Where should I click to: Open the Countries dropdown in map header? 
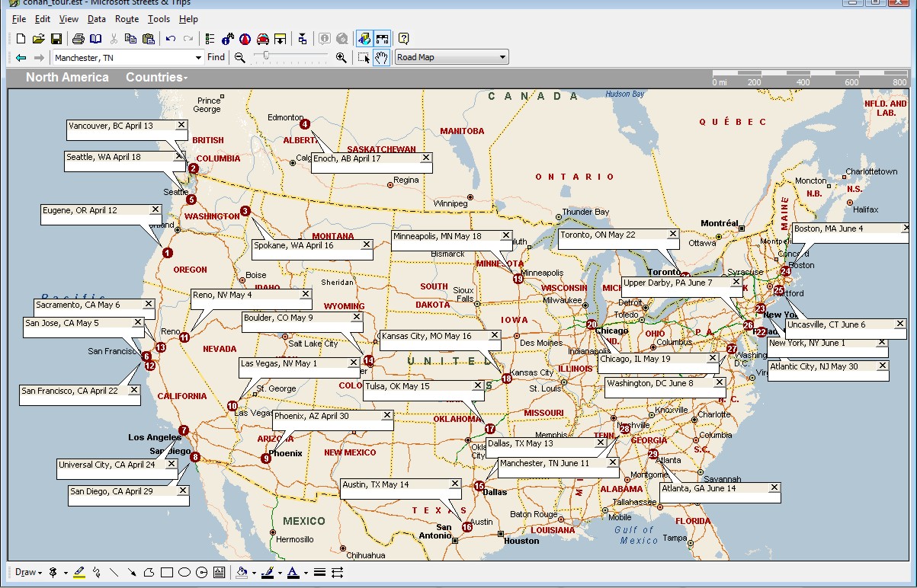(x=156, y=77)
